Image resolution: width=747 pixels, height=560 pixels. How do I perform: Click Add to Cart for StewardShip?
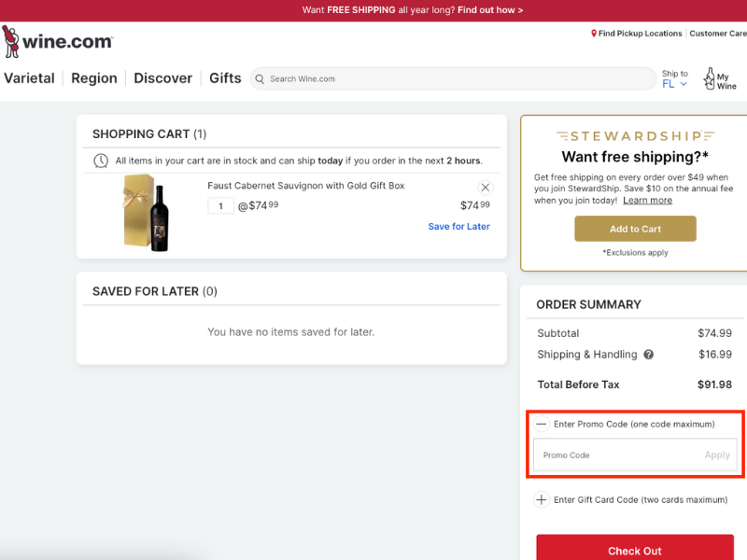pyautogui.click(x=634, y=229)
